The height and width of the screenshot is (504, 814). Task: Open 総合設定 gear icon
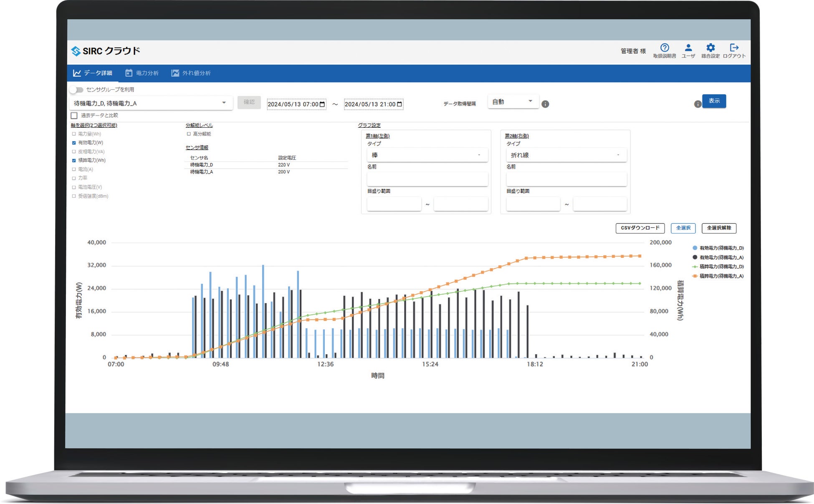tap(710, 48)
